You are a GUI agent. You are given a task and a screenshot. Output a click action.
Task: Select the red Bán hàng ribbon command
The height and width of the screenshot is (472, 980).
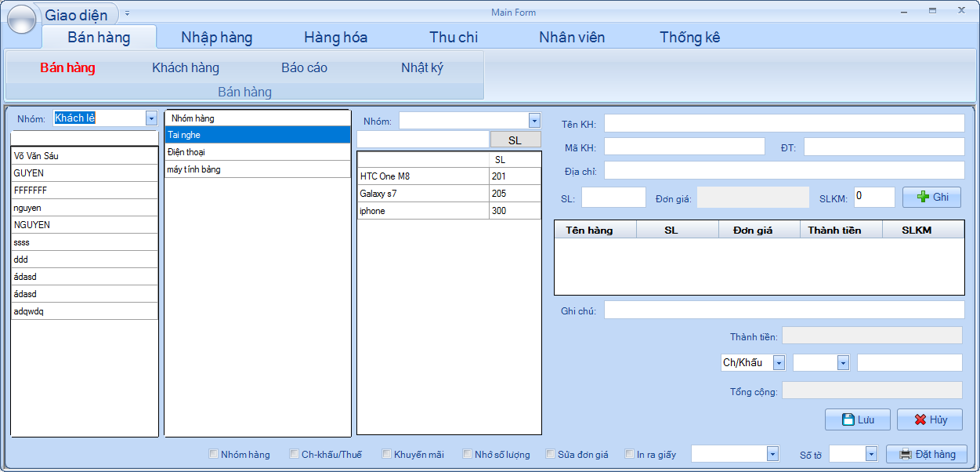(x=67, y=67)
